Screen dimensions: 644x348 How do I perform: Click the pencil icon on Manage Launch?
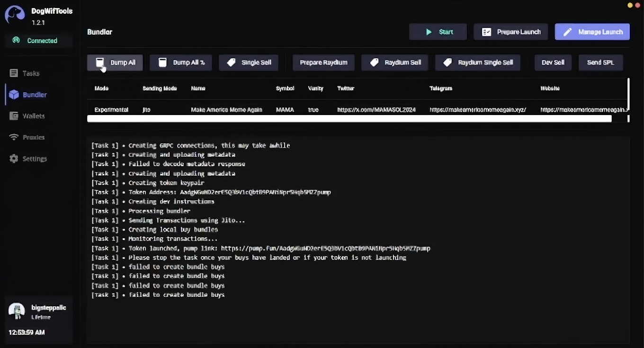(x=567, y=32)
